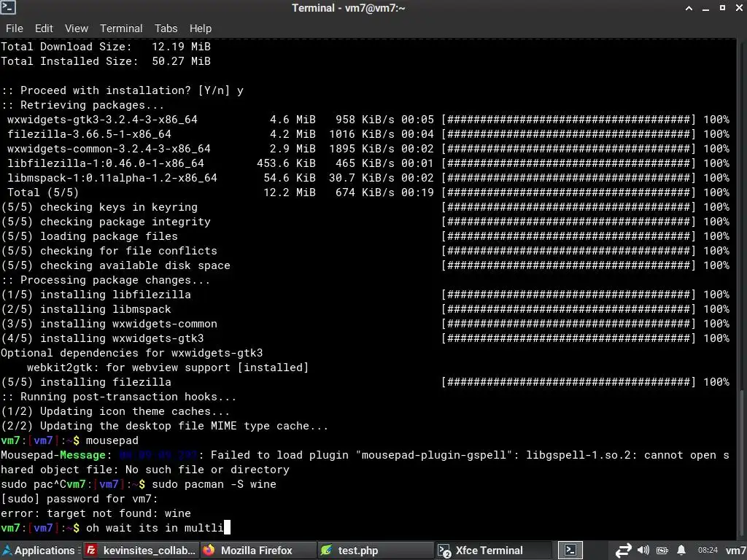747x560 pixels.
Task: Click the terminal icon in the title bar
Action: [x=8, y=7]
